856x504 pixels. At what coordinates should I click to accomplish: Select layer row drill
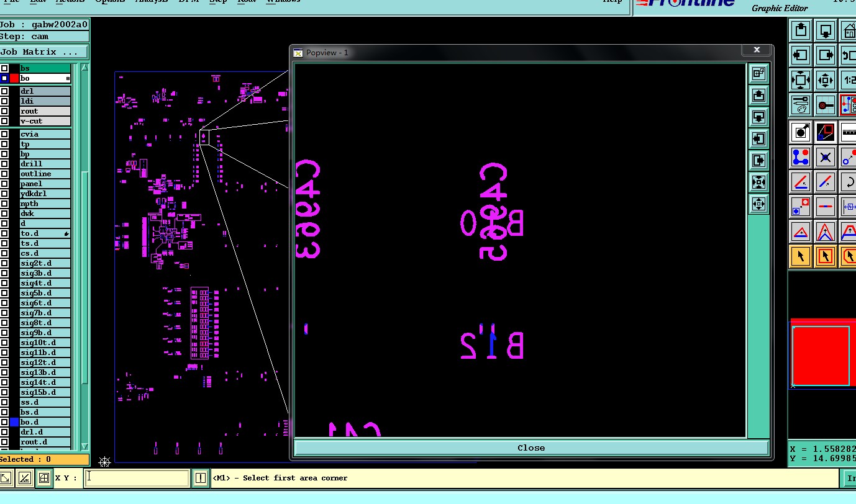(x=45, y=164)
